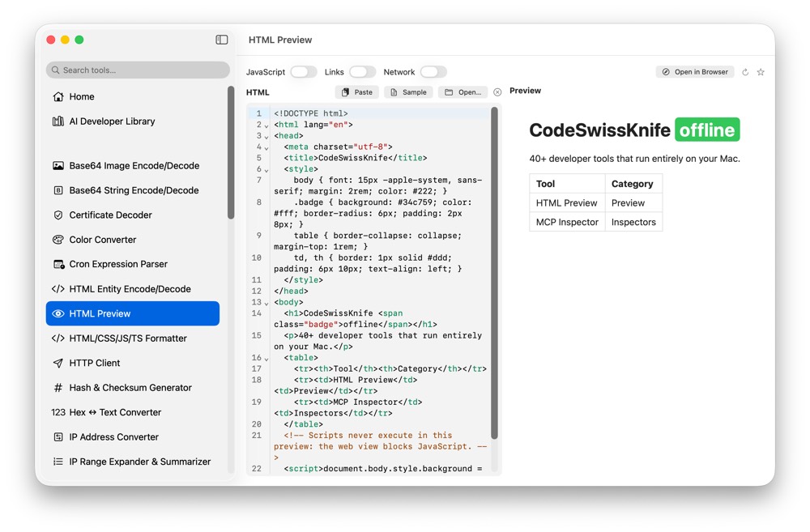The image size is (810, 532).
Task: Click the Certificate Decoder shield icon
Action: click(58, 215)
